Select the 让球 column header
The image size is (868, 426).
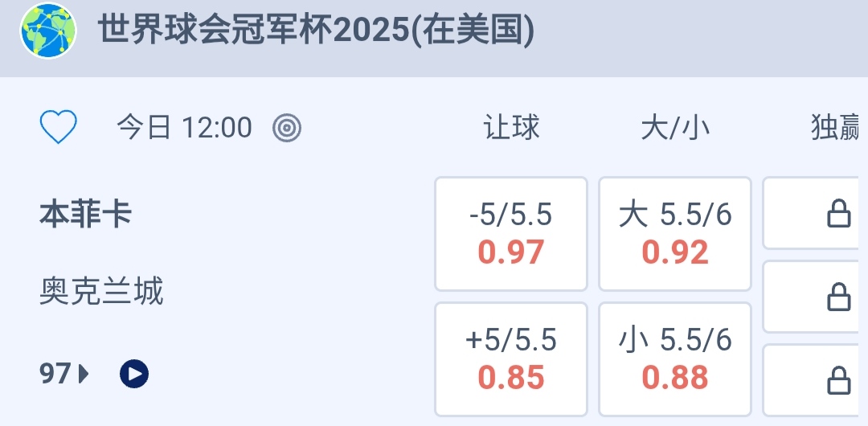point(511,128)
